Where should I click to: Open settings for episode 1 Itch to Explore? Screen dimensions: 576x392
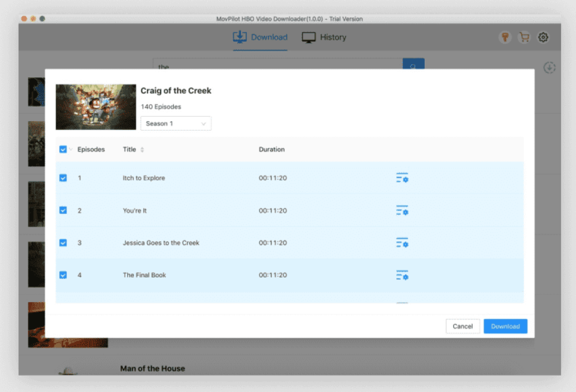coord(402,178)
